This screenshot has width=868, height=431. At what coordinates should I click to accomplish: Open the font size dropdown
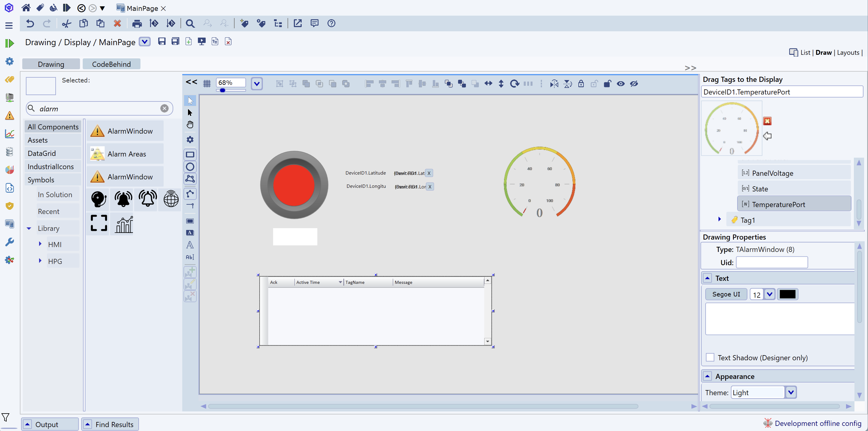pyautogui.click(x=770, y=294)
